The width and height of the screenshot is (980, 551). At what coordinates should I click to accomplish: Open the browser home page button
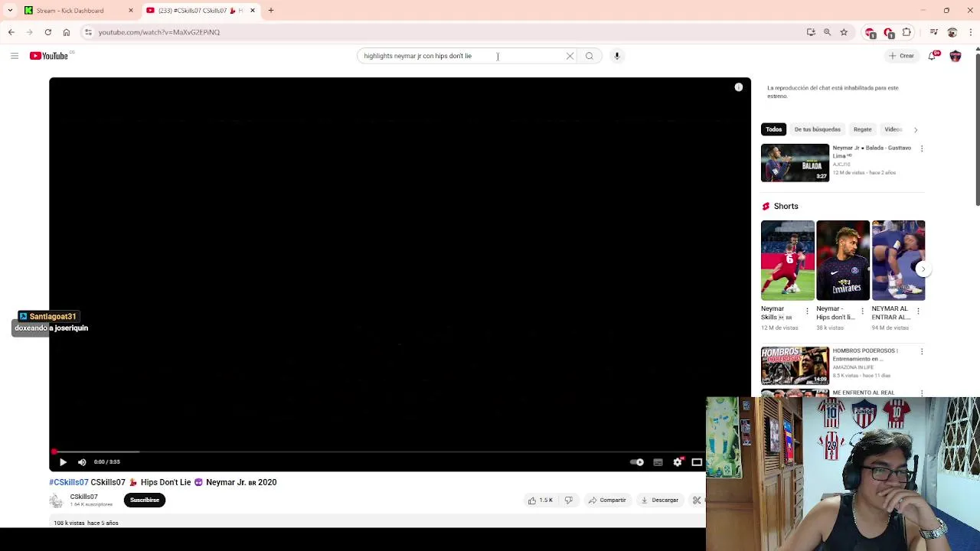coord(67,32)
